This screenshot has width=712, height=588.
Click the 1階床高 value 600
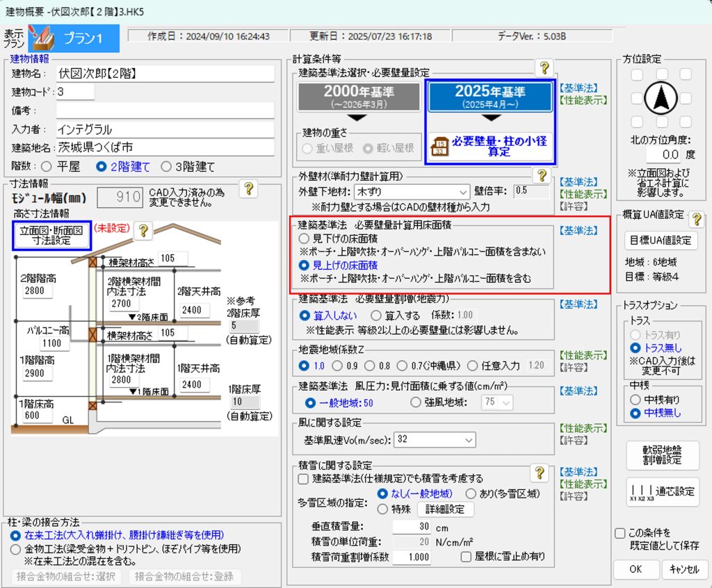[38, 416]
